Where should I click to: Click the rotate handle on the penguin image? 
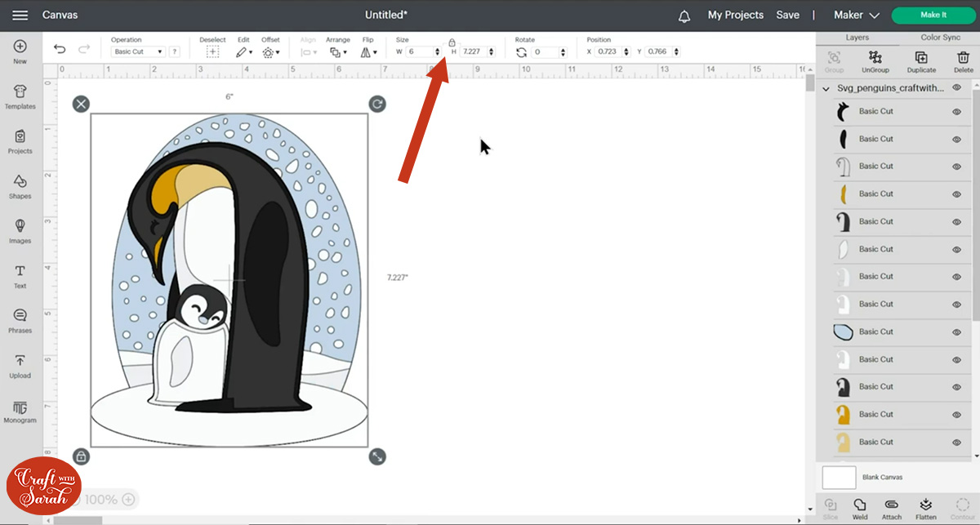coord(376,104)
